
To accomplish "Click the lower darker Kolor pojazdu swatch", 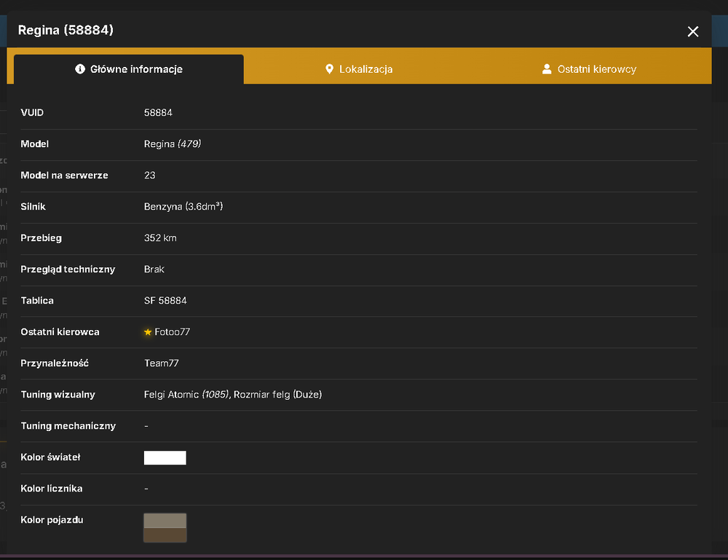I will click(165, 535).
